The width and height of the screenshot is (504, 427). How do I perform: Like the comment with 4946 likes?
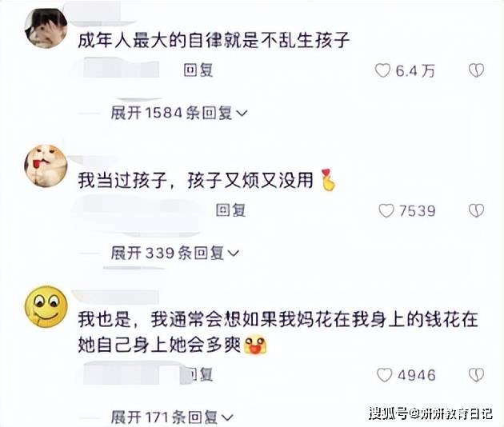pyautogui.click(x=385, y=375)
